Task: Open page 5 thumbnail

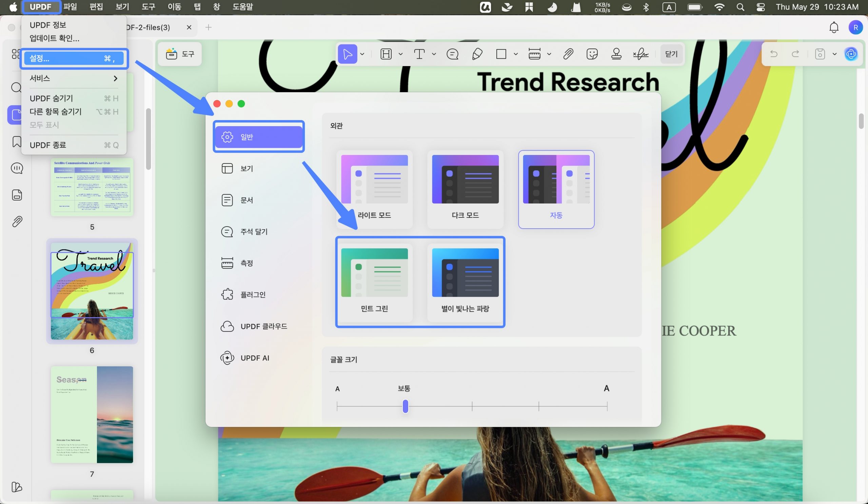Action: [x=92, y=187]
